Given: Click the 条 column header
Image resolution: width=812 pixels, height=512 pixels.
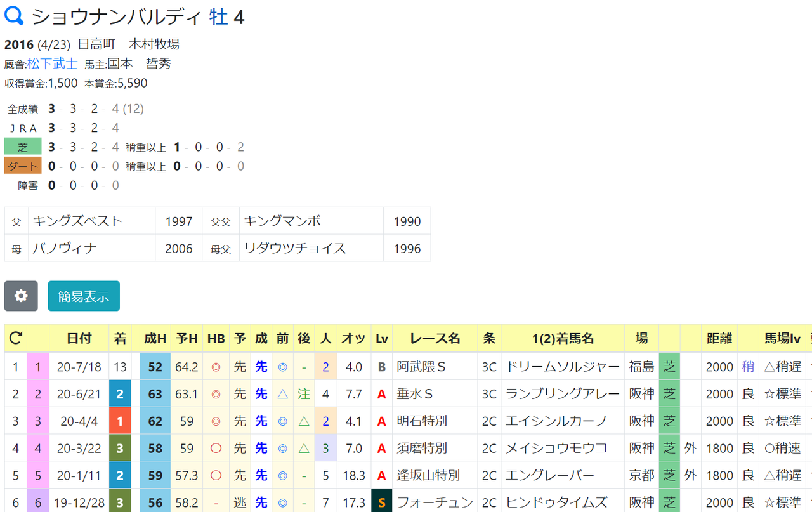Looking at the screenshot, I should pyautogui.click(x=489, y=339).
